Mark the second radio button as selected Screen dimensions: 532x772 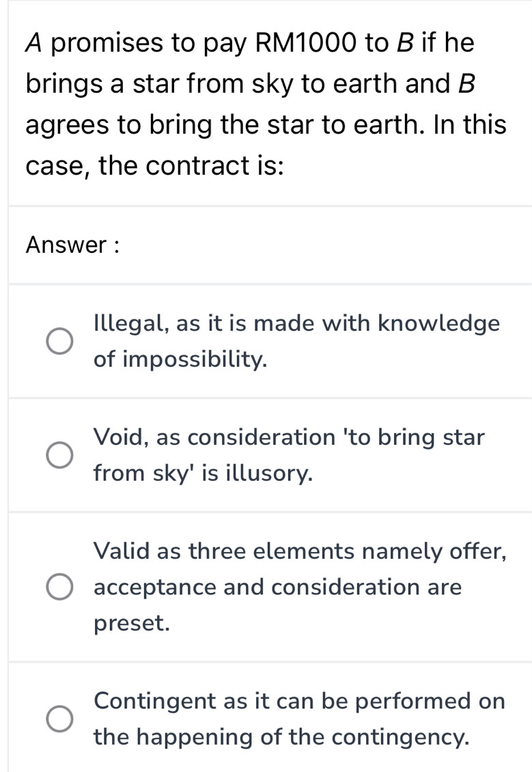coord(59,455)
